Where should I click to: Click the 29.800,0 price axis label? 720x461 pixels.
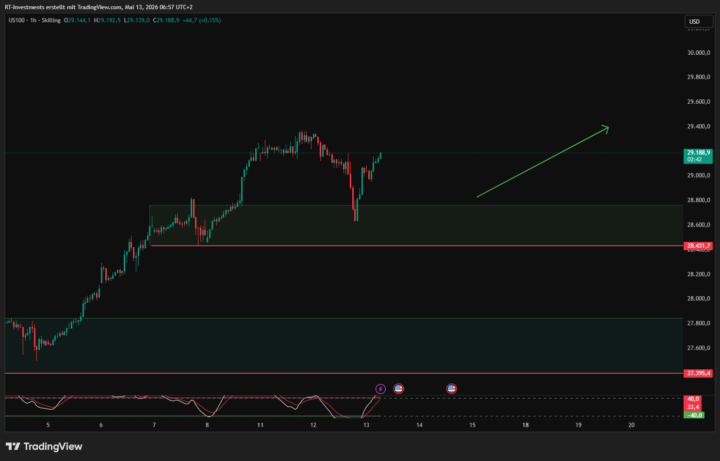pyautogui.click(x=698, y=77)
